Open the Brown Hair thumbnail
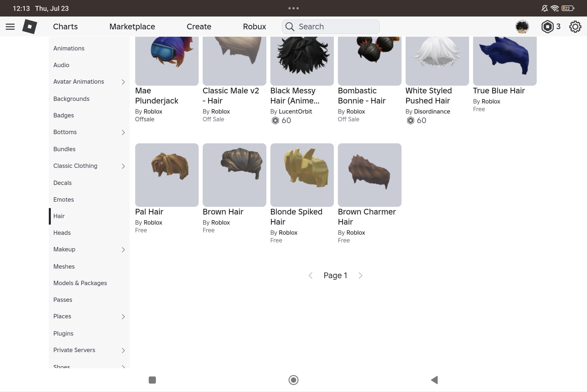587x392 pixels. (x=234, y=175)
